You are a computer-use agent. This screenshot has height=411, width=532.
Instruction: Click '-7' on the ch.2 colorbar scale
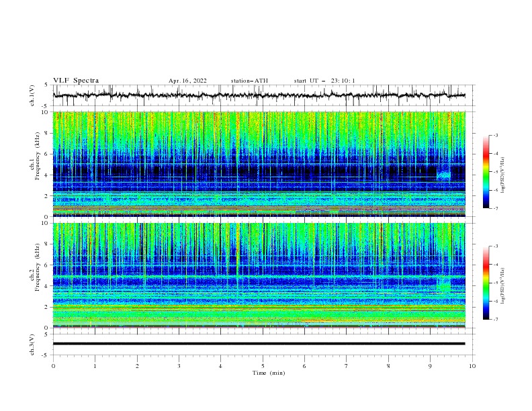pos(495,320)
